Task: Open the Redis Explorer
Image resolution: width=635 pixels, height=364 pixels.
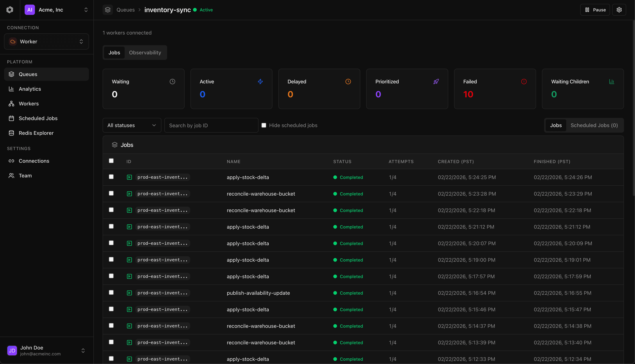Action: [x=36, y=133]
